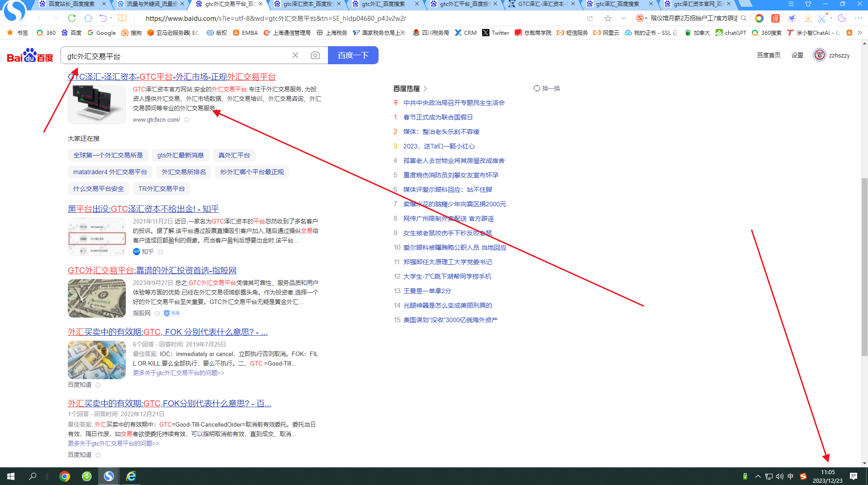Screen dimensions: 868x485
Task: Click the zzhszzy user avatar
Action: point(819,55)
